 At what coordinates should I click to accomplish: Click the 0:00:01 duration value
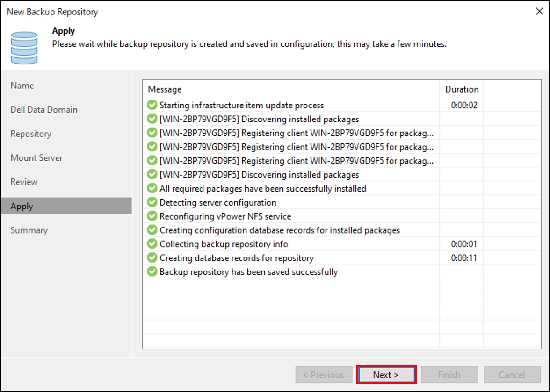464,244
